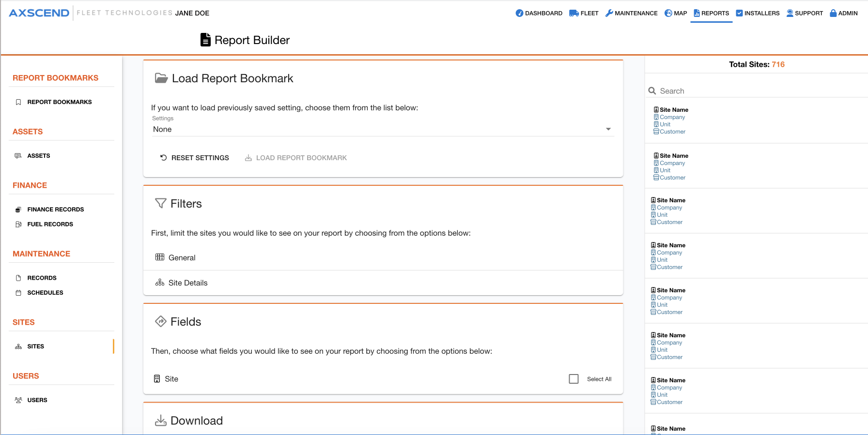This screenshot has width=868, height=435.
Task: Click the Installers checkmark icon
Action: (739, 13)
